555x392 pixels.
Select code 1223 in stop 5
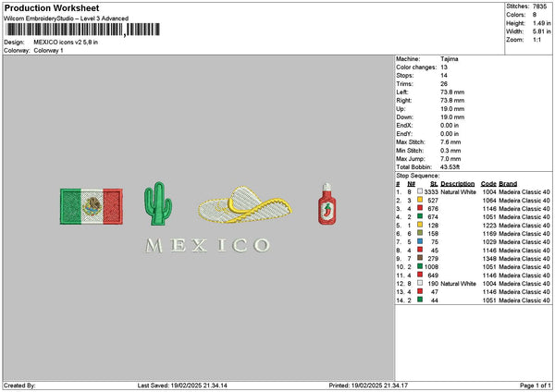pos(489,226)
